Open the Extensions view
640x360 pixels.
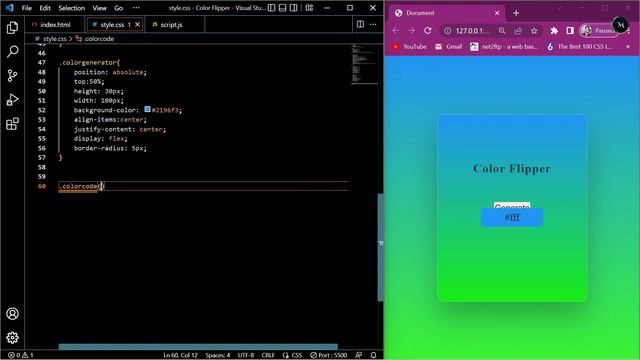click(12, 124)
